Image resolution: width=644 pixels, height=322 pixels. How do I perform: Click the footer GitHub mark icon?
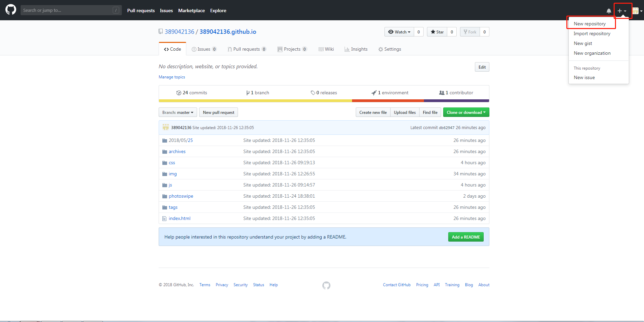point(326,286)
